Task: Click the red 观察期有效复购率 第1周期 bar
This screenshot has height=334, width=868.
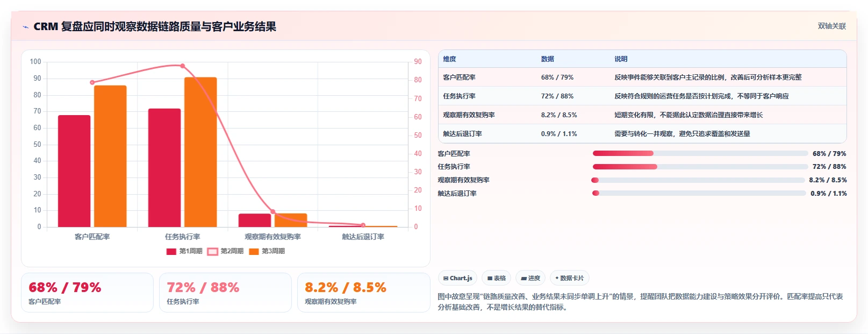Action: 255,221
